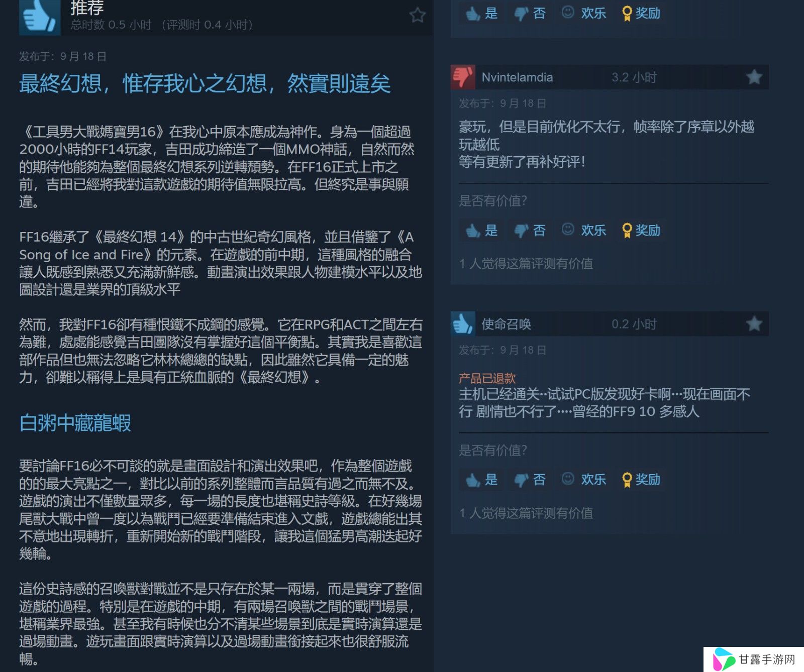
Task: Click Nvintelamdia's 3.2 小时 playtime
Action: click(x=634, y=77)
